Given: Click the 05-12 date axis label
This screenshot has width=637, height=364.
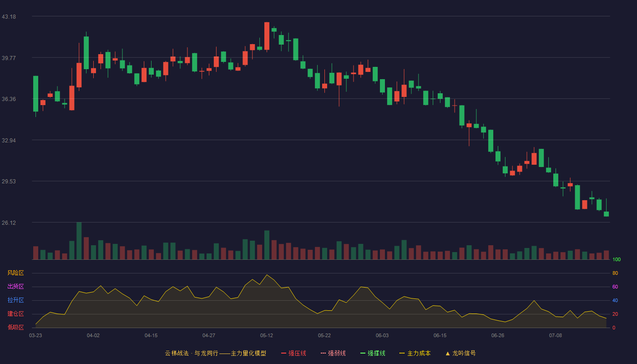Looking at the screenshot, I should [x=267, y=335].
